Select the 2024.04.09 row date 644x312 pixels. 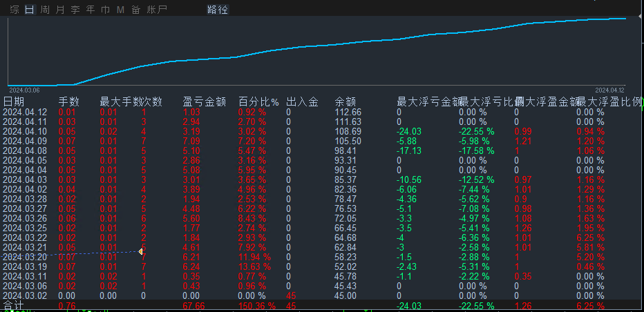click(25, 142)
